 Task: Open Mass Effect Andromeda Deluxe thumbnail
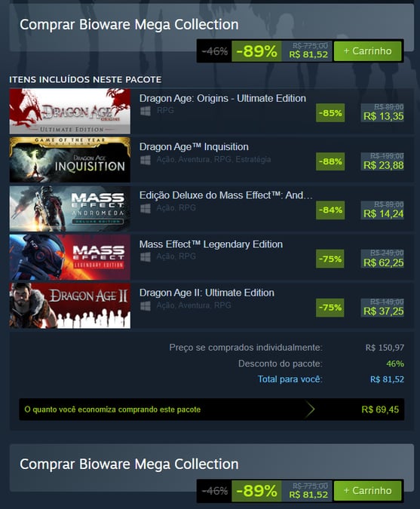pos(70,208)
